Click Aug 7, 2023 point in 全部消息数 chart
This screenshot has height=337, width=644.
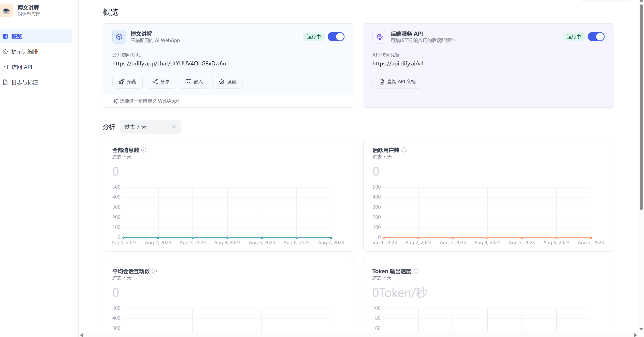coord(331,238)
